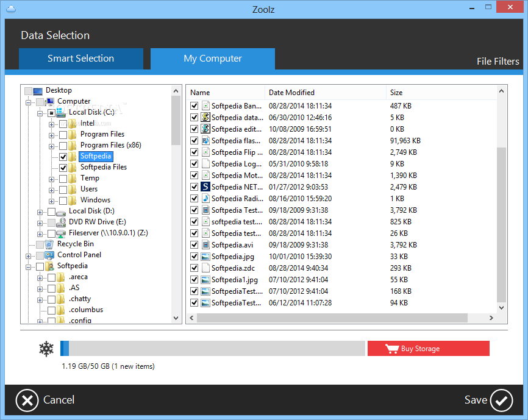The image size is (528, 420).
Task: Click the Softpedia data... file icon
Action: pyautogui.click(x=205, y=117)
